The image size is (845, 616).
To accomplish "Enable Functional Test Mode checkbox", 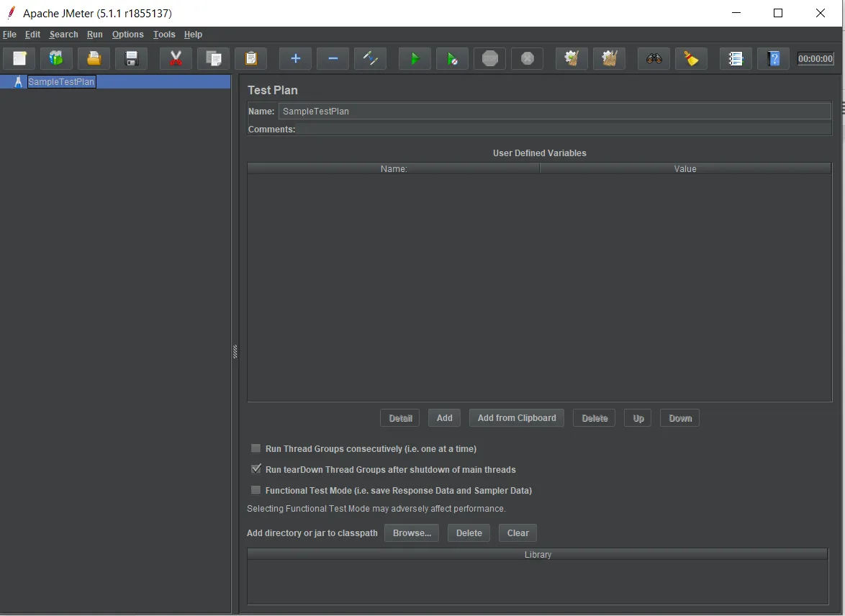I will point(256,491).
